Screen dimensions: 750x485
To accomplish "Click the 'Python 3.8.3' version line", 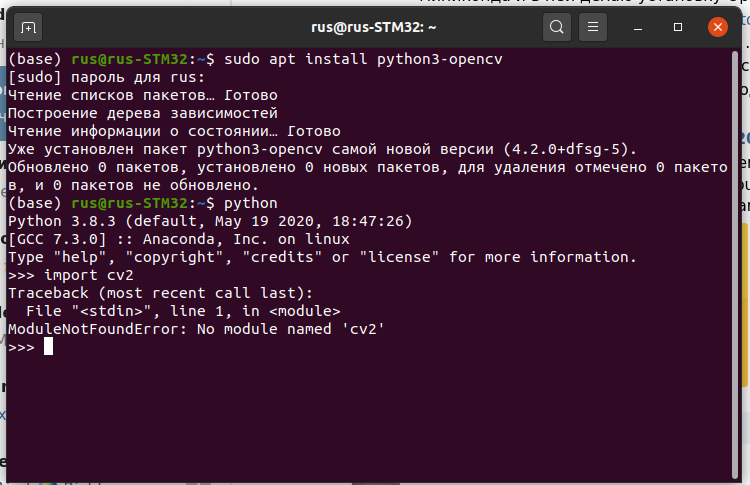I will (210, 221).
